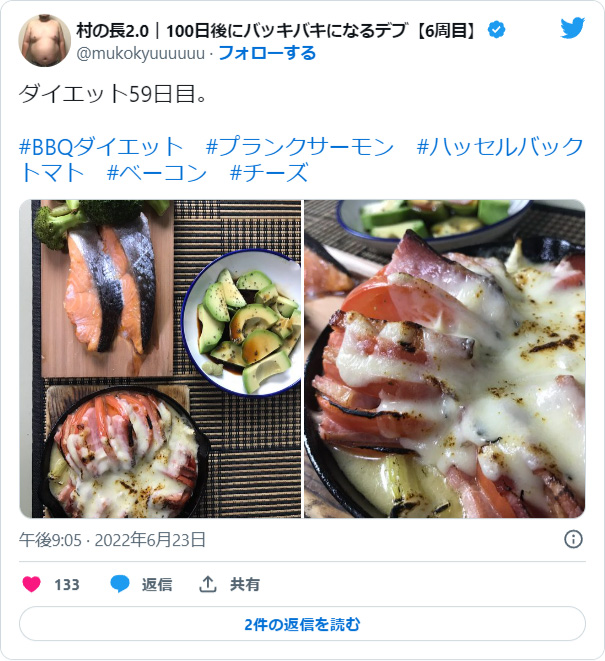605x661 pixels.
Task: Like the tweet with the heart icon
Action: [x=31, y=584]
